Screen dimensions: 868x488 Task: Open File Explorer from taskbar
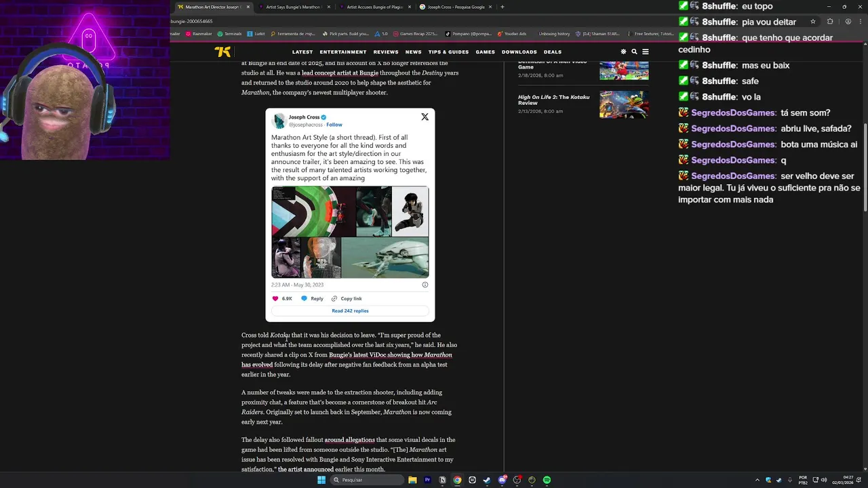pos(412,480)
